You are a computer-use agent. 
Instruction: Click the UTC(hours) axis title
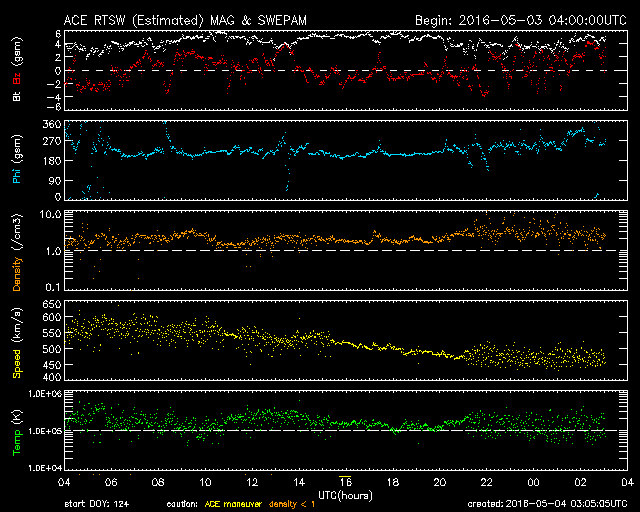(x=345, y=496)
